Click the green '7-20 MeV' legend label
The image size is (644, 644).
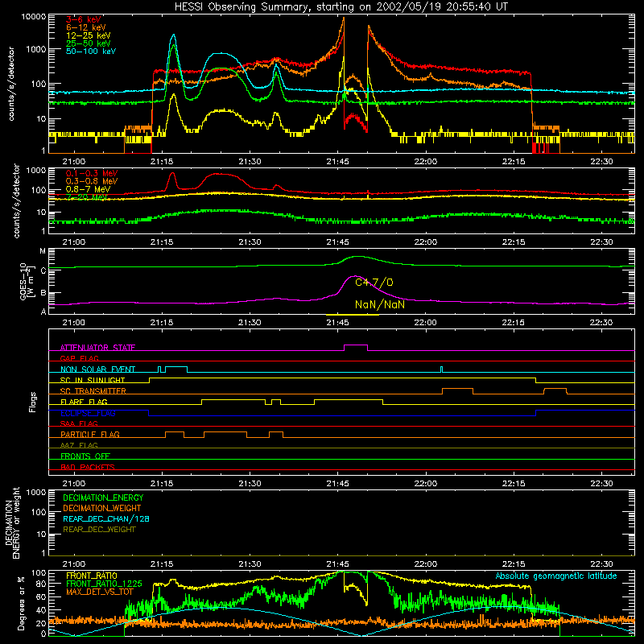pyautogui.click(x=86, y=196)
